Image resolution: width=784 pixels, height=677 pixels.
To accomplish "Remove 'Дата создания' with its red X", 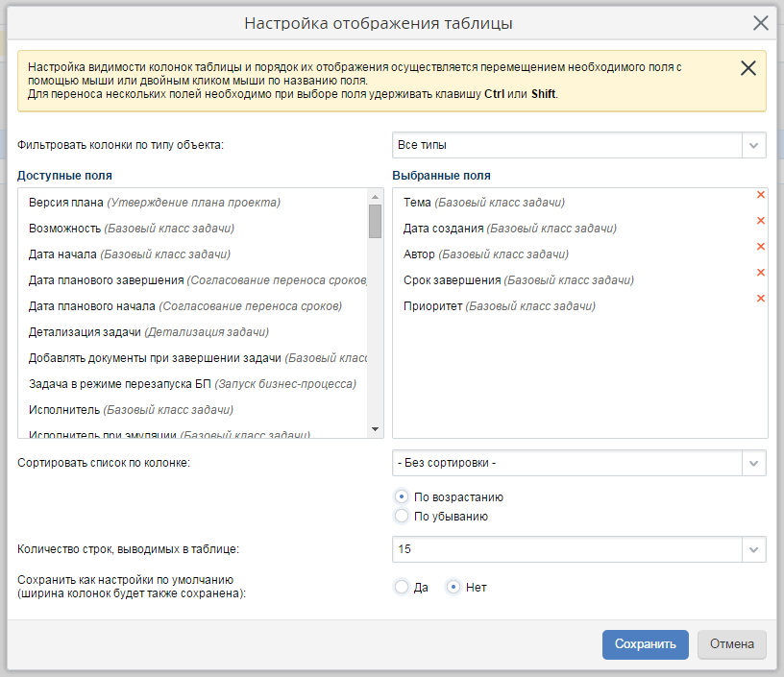I will pyautogui.click(x=760, y=221).
